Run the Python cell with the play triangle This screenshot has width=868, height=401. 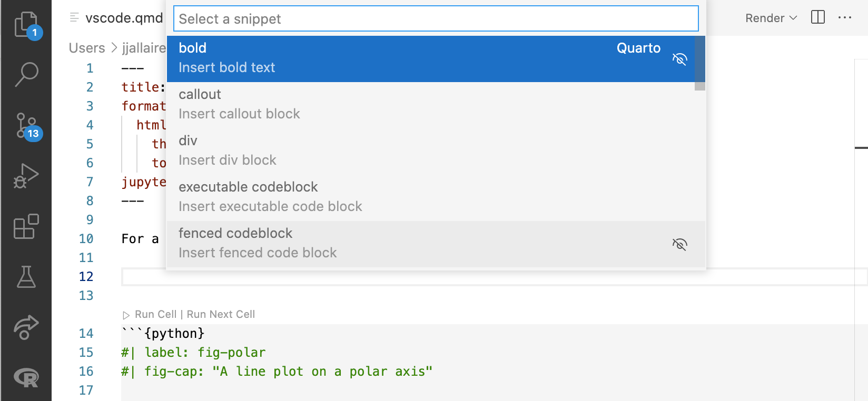126,314
